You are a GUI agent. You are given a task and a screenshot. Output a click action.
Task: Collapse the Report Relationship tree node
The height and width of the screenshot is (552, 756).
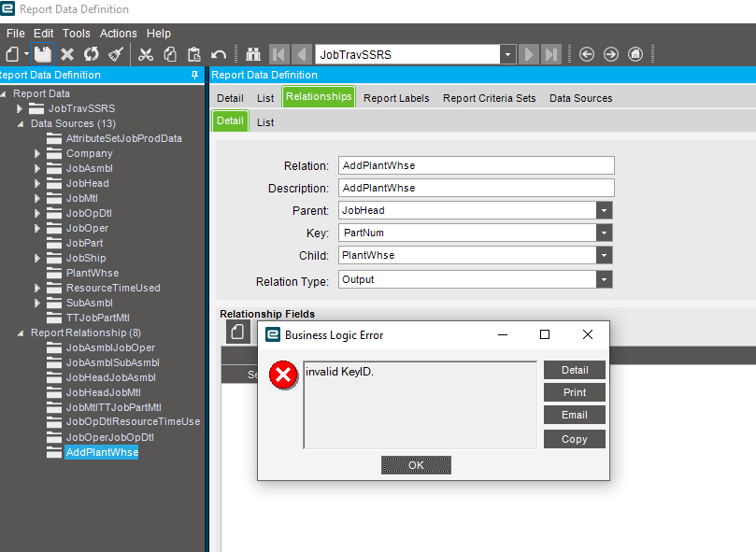click(x=21, y=333)
